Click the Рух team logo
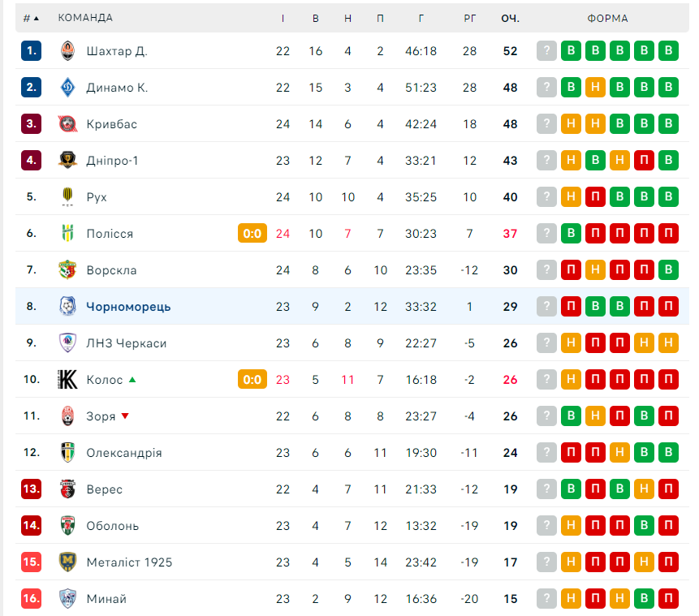The width and height of the screenshot is (699, 616). point(67,196)
